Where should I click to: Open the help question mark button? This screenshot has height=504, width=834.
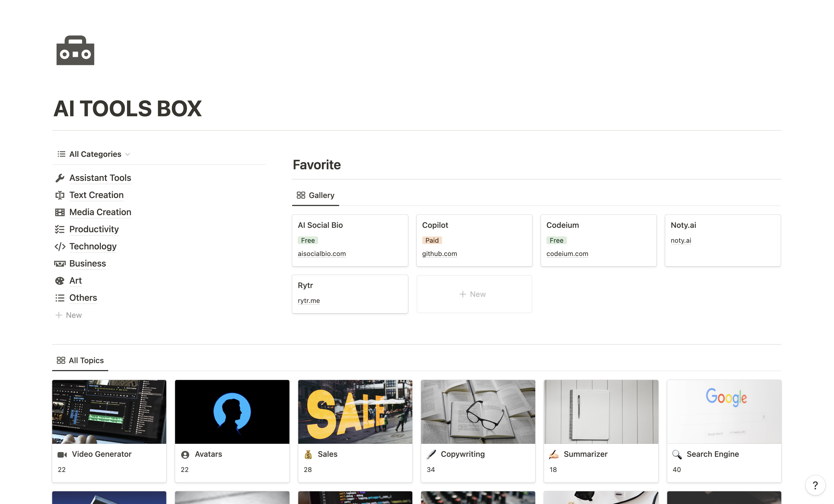pyautogui.click(x=815, y=485)
